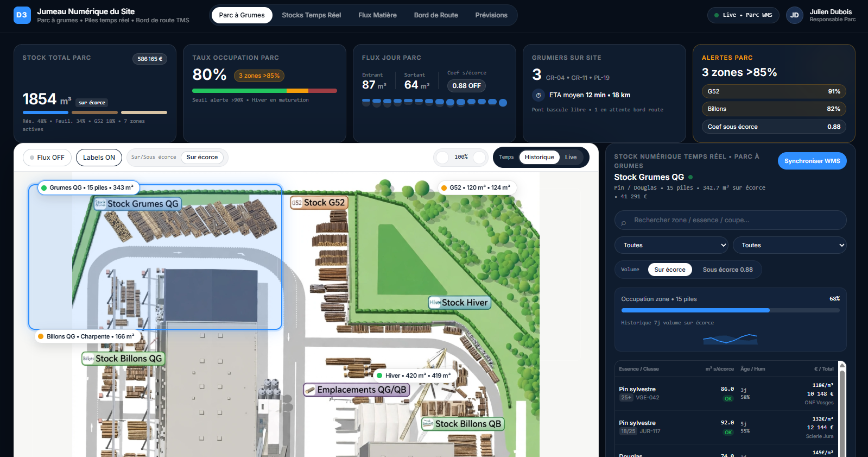868x457 pixels.
Task: Open the second Toutes filter dropdown
Action: pos(789,245)
